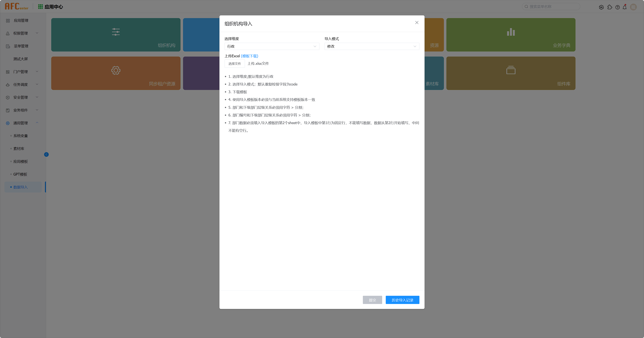Open the puzzle-piece plugin icon
644x338 pixels.
pyautogui.click(x=609, y=7)
